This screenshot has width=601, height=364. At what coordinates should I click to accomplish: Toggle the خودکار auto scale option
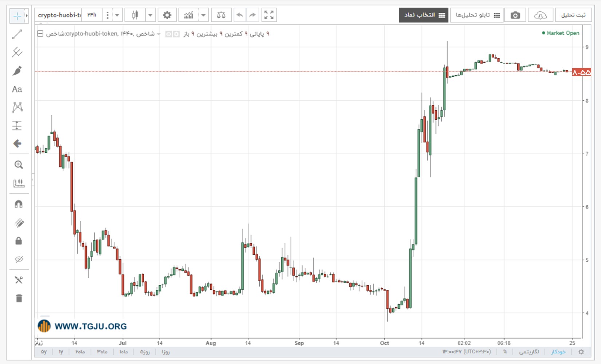pyautogui.click(x=558, y=352)
